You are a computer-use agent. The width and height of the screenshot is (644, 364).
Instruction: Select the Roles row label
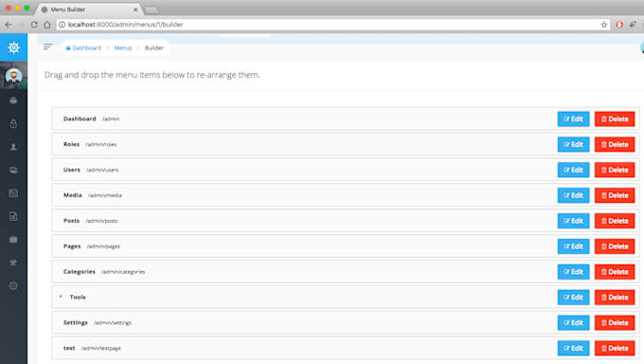click(x=71, y=144)
